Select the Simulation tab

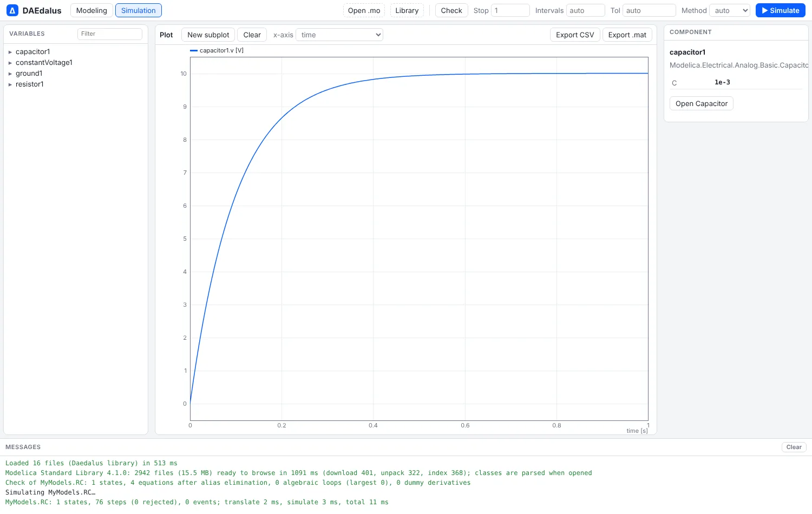tap(139, 10)
